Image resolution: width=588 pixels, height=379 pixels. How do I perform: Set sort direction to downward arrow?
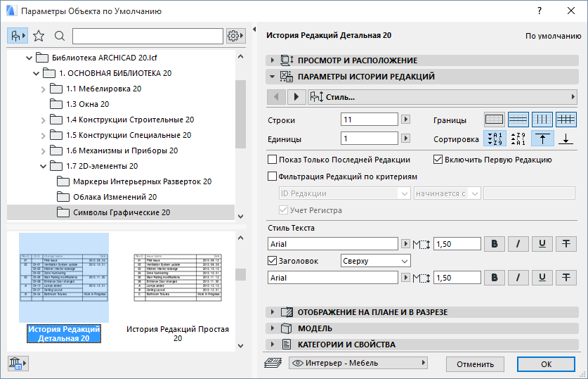point(566,139)
